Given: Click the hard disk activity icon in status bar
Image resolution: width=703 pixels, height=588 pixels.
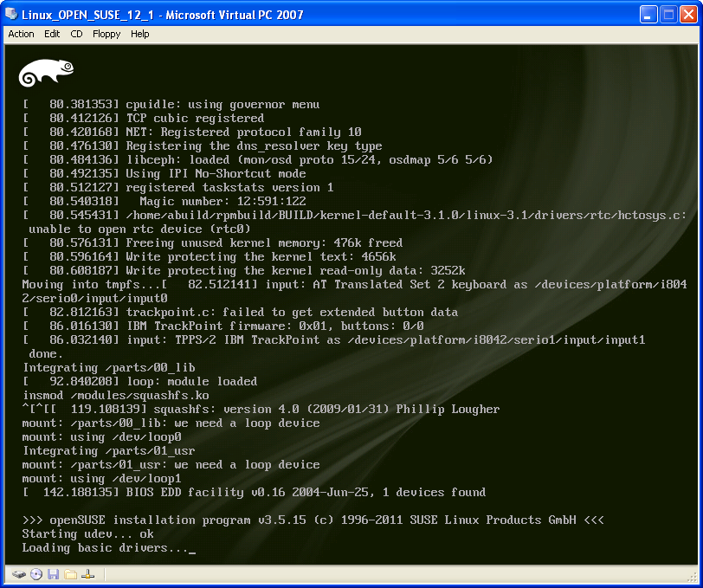Looking at the screenshot, I should (19, 574).
